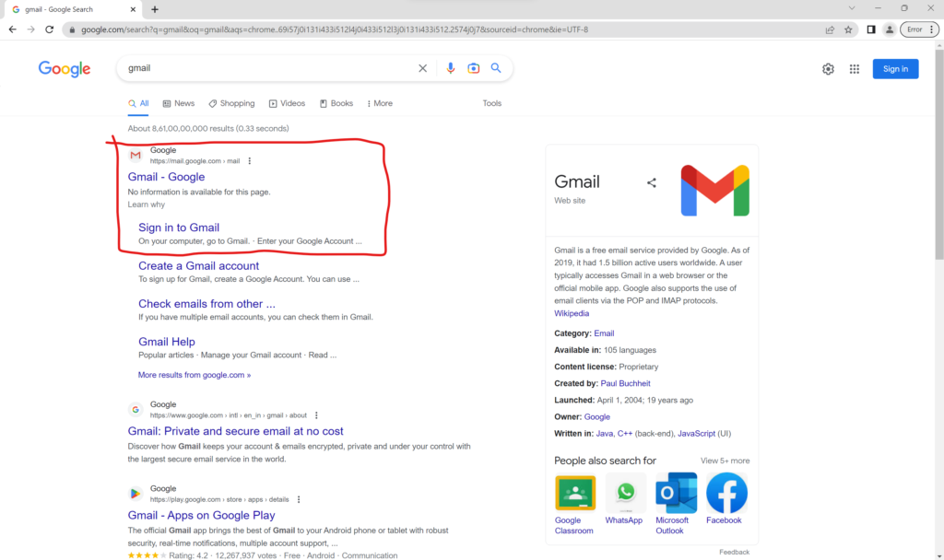
Task: Open a new tab with the plus icon
Action: click(155, 9)
